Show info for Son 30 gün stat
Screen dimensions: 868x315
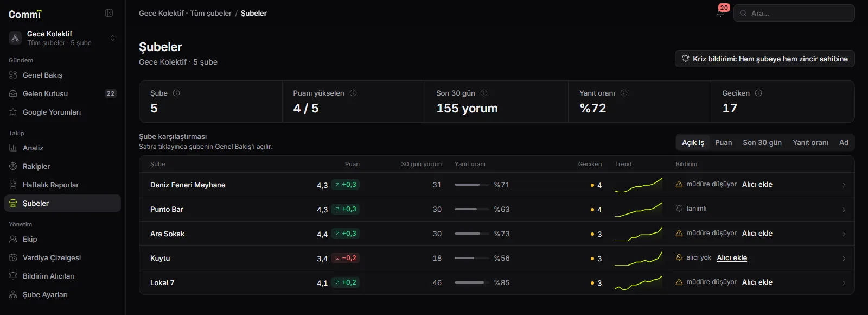(x=484, y=93)
